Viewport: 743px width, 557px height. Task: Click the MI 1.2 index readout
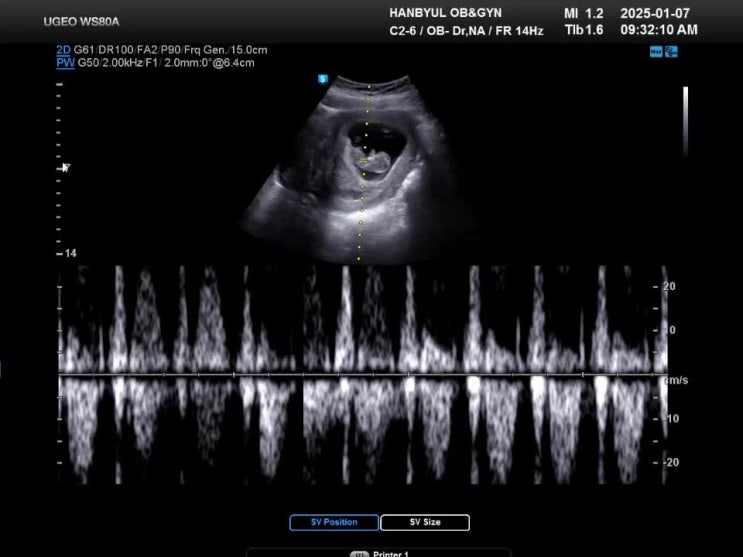[x=584, y=13]
